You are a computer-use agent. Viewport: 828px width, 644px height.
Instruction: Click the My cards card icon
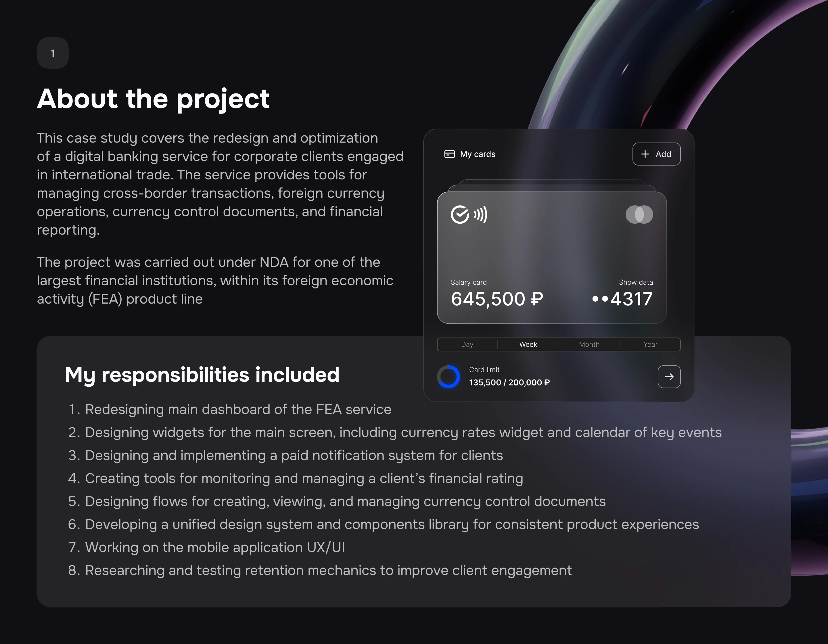click(x=449, y=154)
